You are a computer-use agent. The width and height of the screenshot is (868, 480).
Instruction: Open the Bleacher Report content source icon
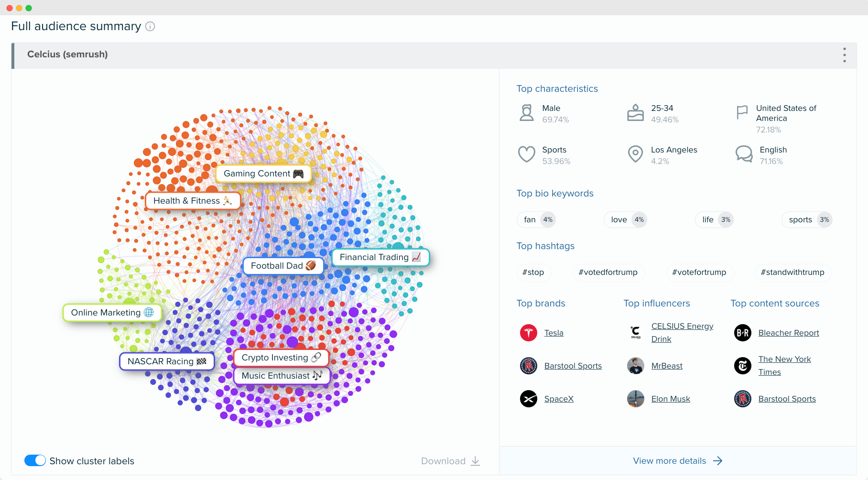coord(742,332)
